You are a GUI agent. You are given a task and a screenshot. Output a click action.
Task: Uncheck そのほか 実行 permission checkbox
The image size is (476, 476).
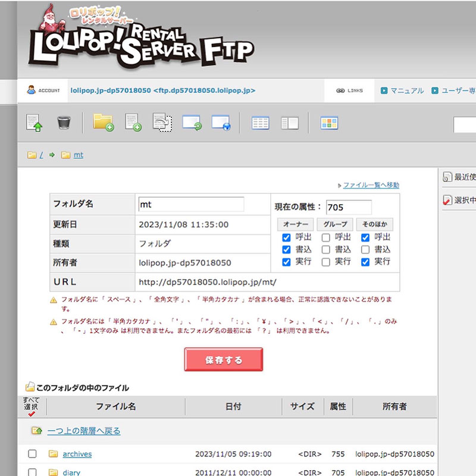tap(365, 262)
